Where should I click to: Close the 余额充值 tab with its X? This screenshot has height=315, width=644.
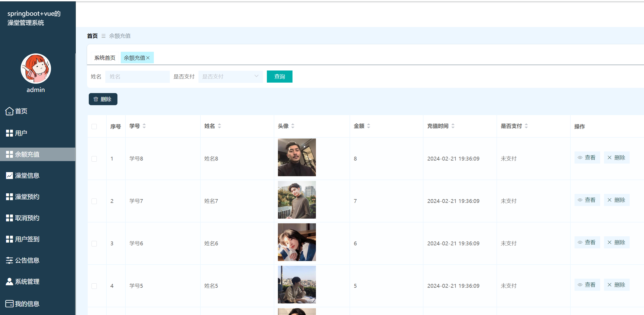148,58
